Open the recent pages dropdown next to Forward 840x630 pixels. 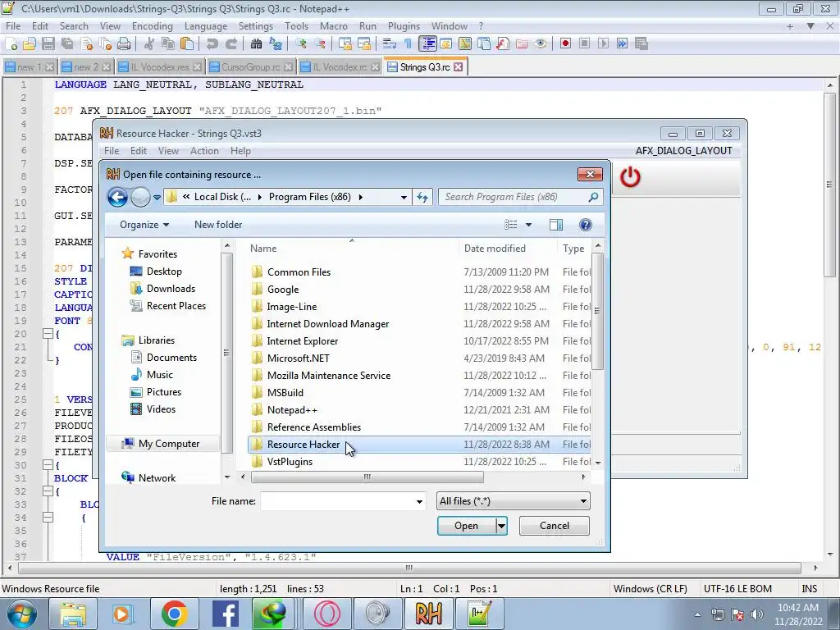click(157, 197)
